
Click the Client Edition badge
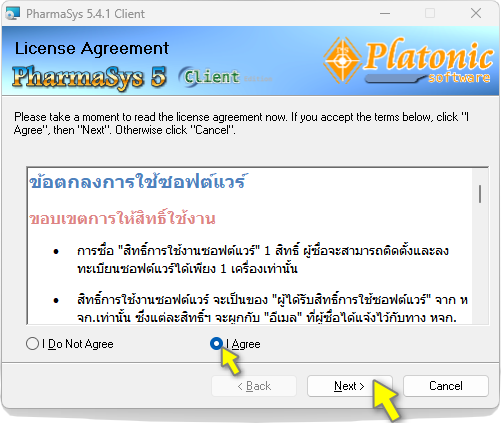point(225,77)
